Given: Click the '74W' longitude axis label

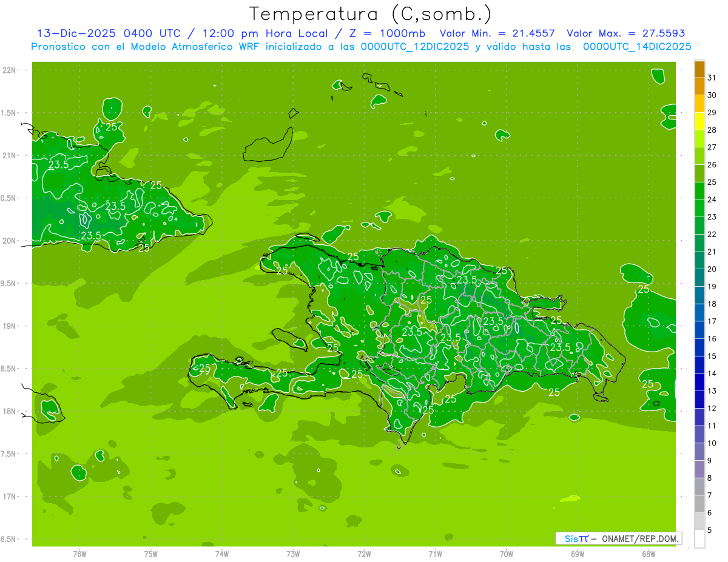Looking at the screenshot, I should pos(221,554).
